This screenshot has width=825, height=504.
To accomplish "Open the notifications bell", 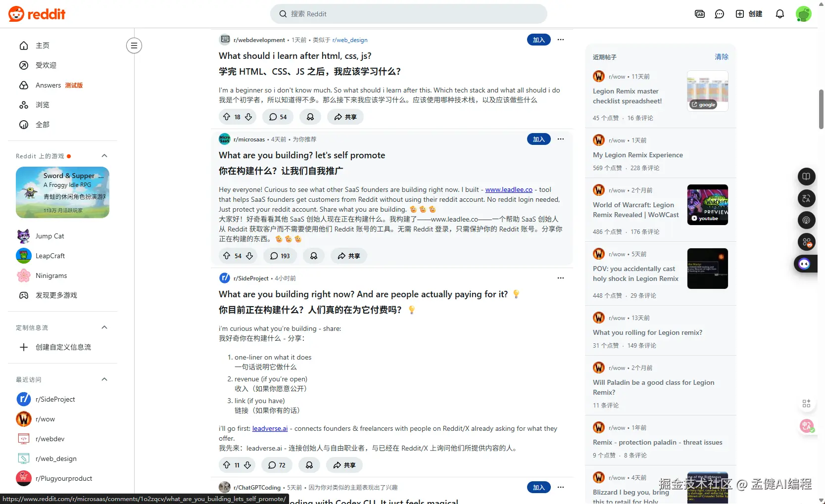I will coord(780,14).
